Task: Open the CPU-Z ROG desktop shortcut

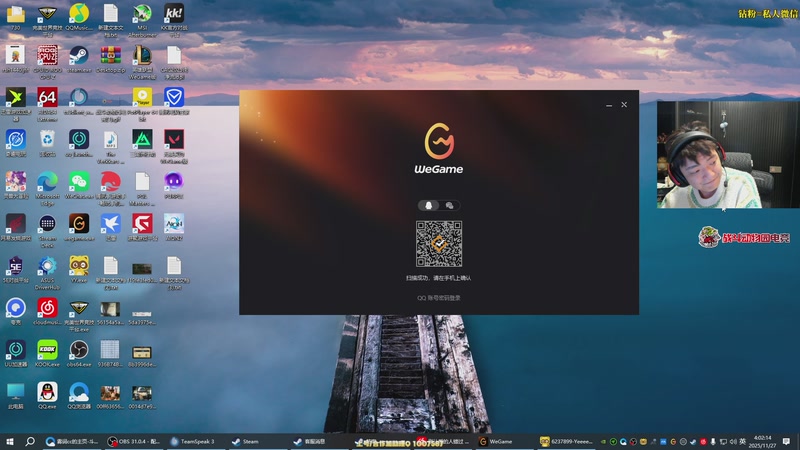Action: [x=47, y=62]
